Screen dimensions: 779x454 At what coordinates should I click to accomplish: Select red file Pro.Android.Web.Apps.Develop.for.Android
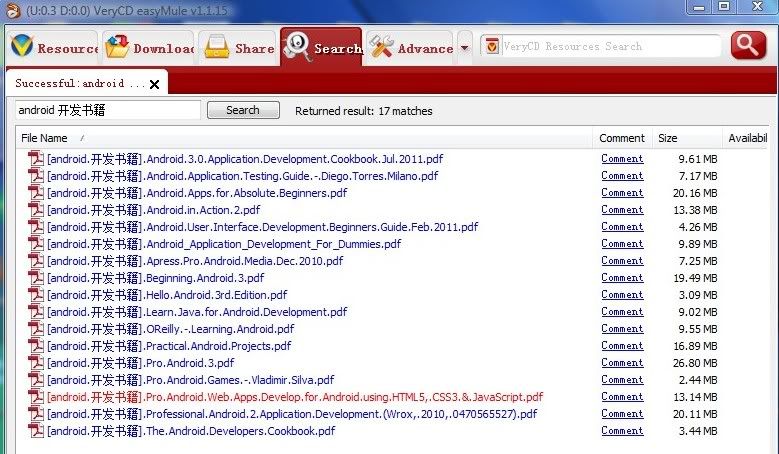(295, 397)
